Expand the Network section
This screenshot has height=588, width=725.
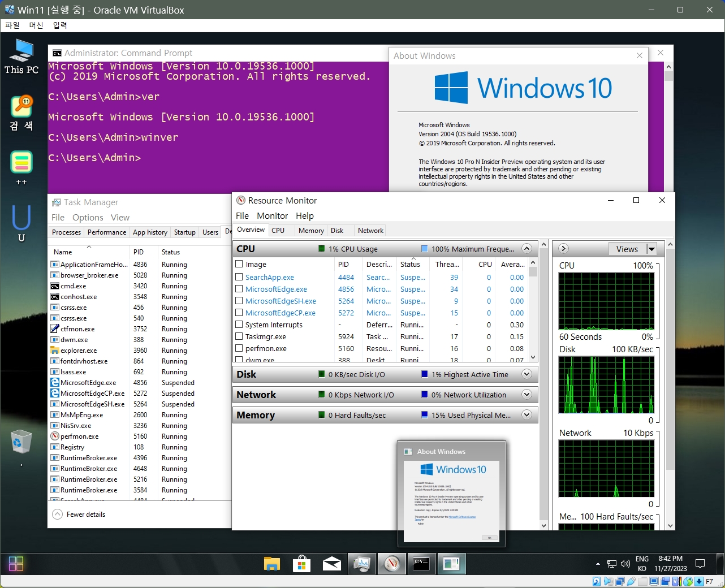(527, 395)
